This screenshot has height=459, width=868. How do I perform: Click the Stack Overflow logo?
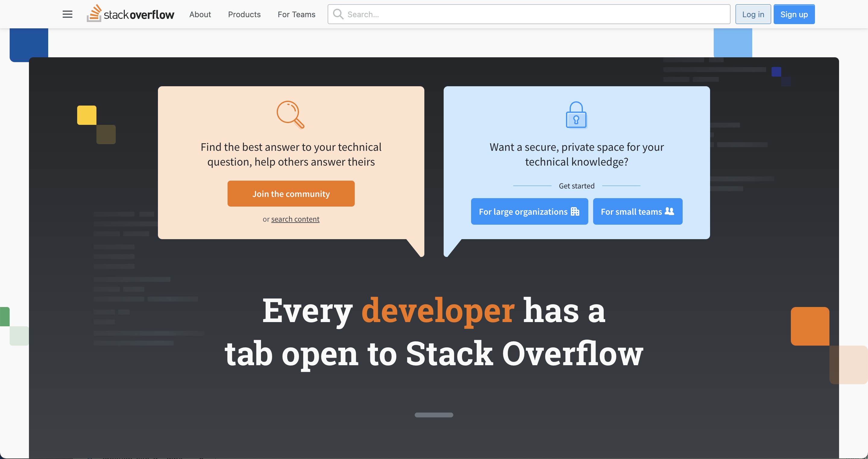click(131, 14)
